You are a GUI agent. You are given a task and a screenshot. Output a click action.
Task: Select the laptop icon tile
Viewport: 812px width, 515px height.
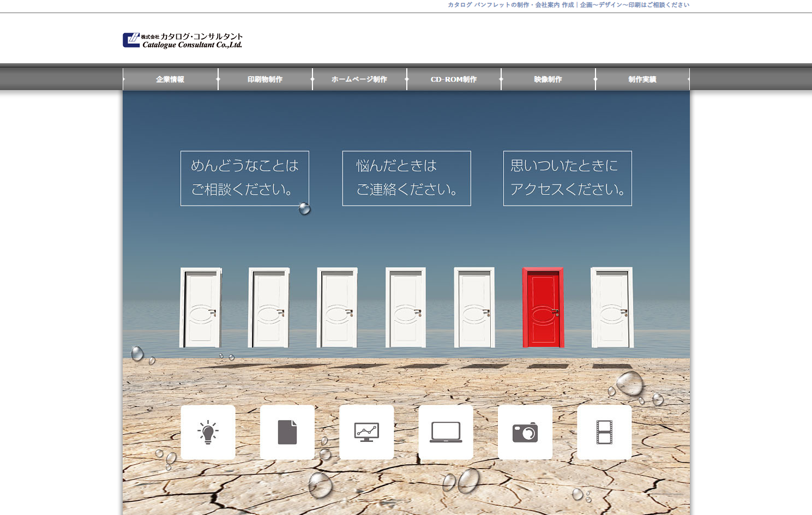tap(446, 432)
